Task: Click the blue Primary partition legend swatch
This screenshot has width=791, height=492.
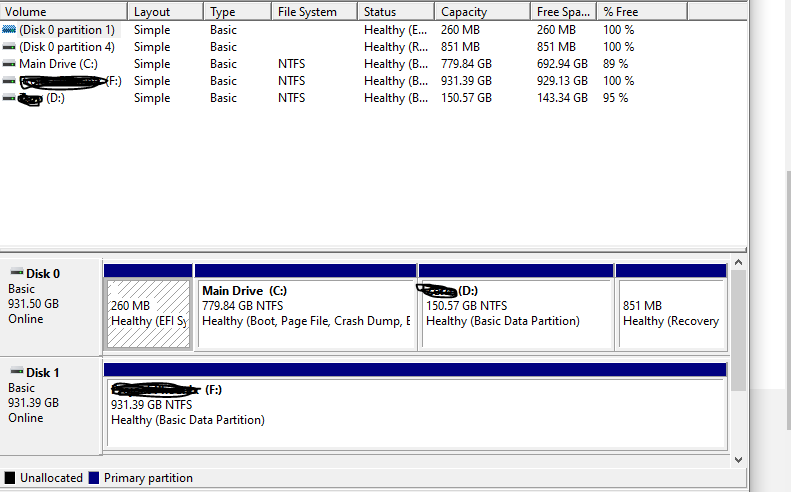Action: point(93,478)
